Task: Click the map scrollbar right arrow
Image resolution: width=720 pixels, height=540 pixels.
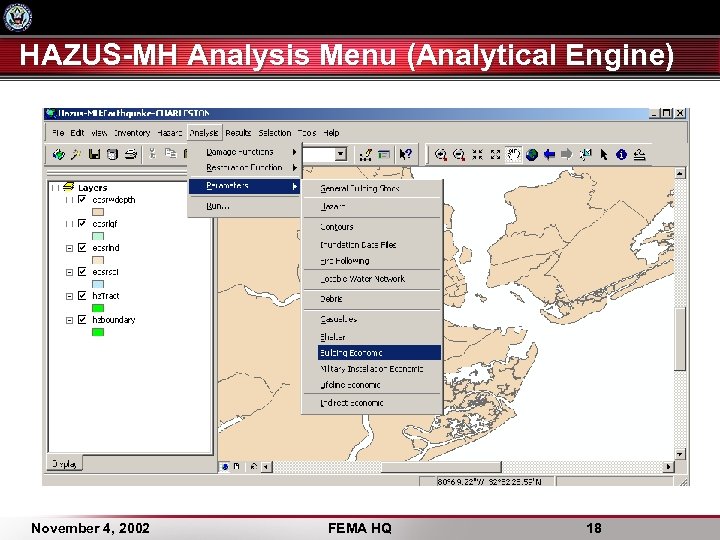Action: click(669, 467)
